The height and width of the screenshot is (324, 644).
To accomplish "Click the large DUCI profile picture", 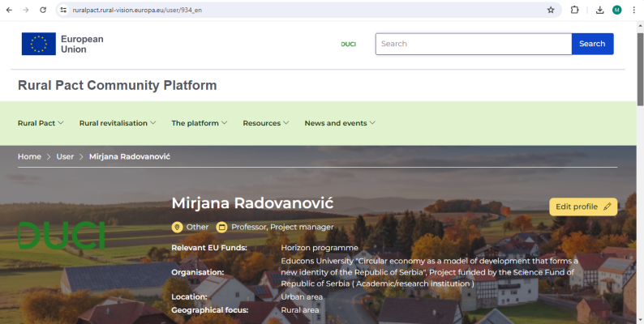I will coord(62,235).
